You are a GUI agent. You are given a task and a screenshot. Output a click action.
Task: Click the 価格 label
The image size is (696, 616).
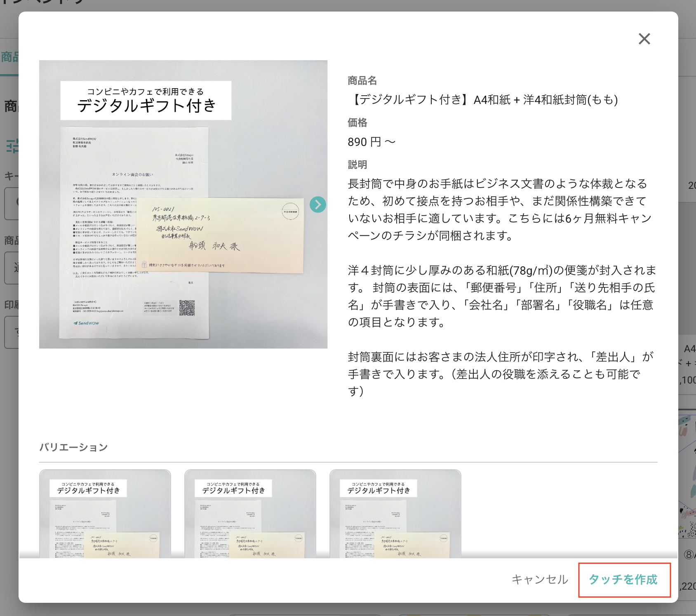(357, 122)
